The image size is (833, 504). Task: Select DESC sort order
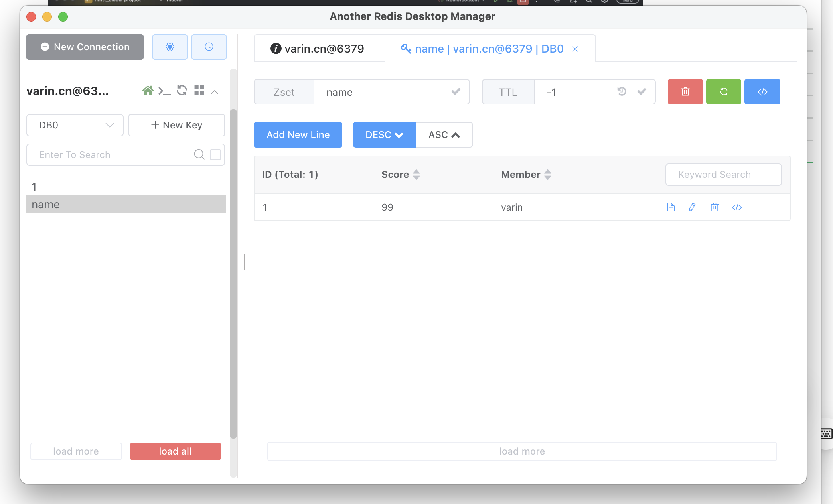pos(385,135)
